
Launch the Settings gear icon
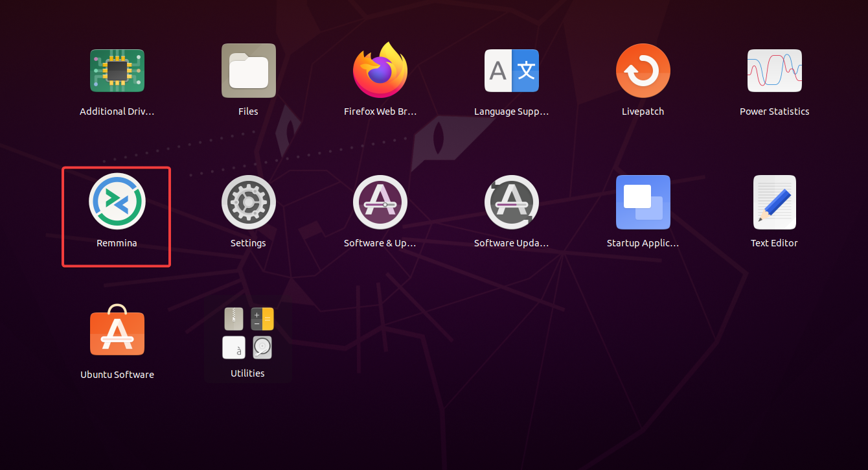point(249,202)
